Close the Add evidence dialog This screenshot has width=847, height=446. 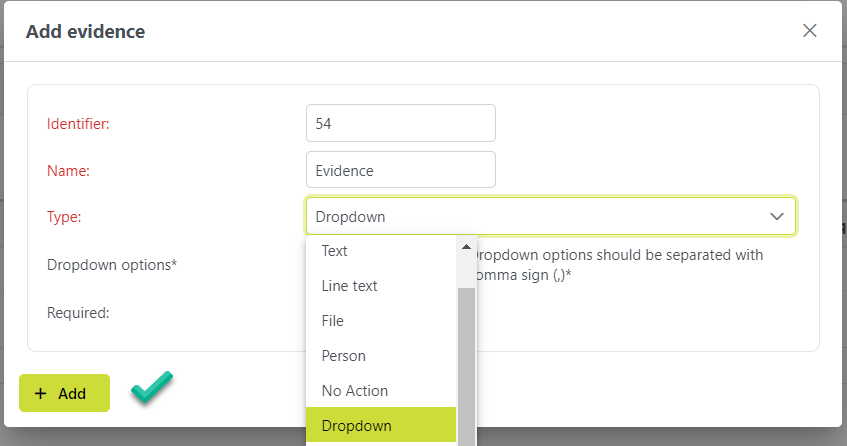(810, 31)
